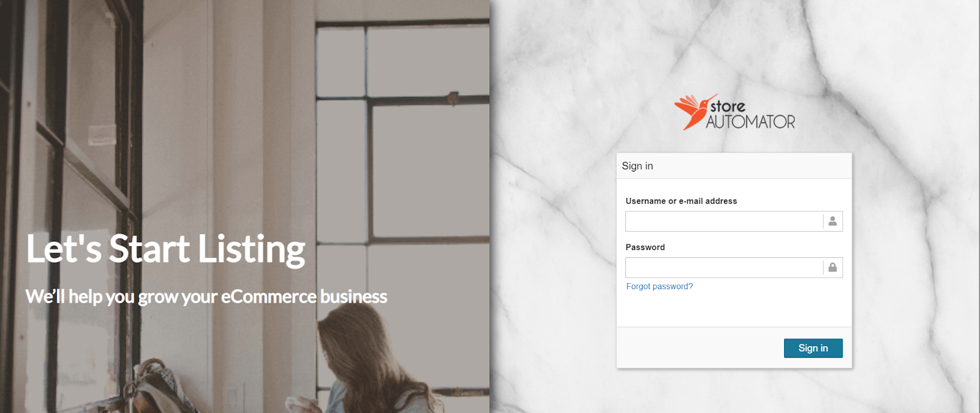
Task: Click the Username or e-mail address label
Action: click(681, 201)
